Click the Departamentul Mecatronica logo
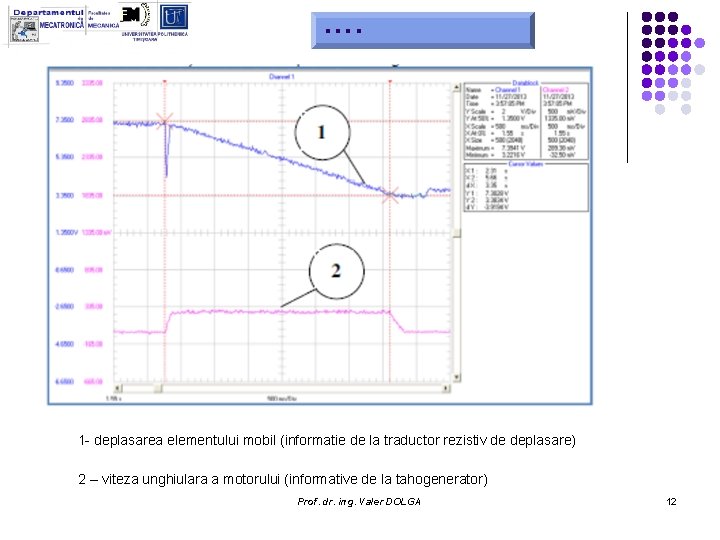The image size is (720, 540). [46, 26]
